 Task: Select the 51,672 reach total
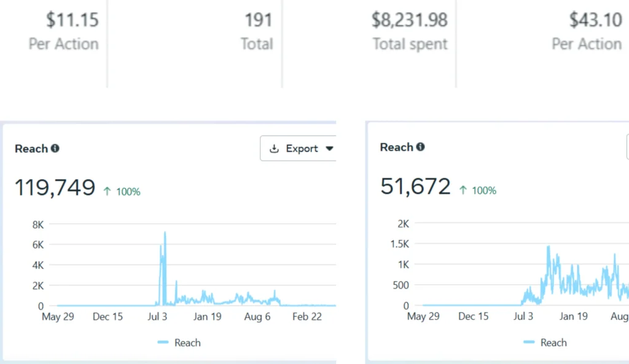click(x=415, y=187)
